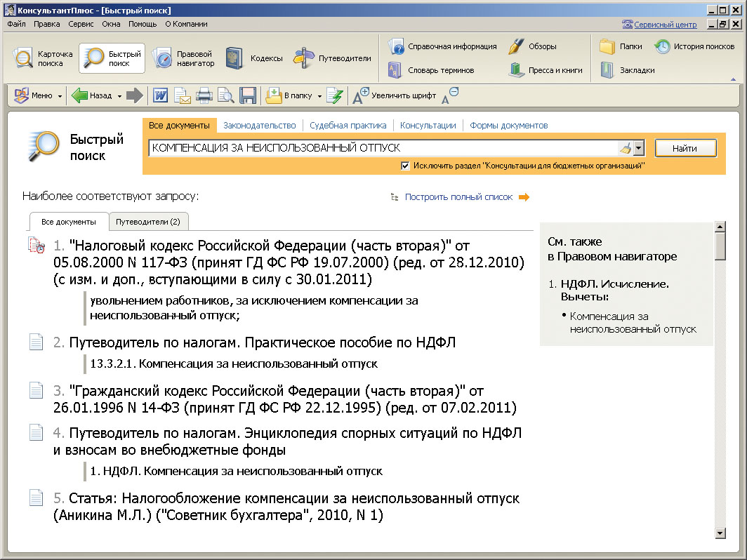This screenshot has width=747, height=560.
Task: Open print preview icon
Action: point(226,95)
